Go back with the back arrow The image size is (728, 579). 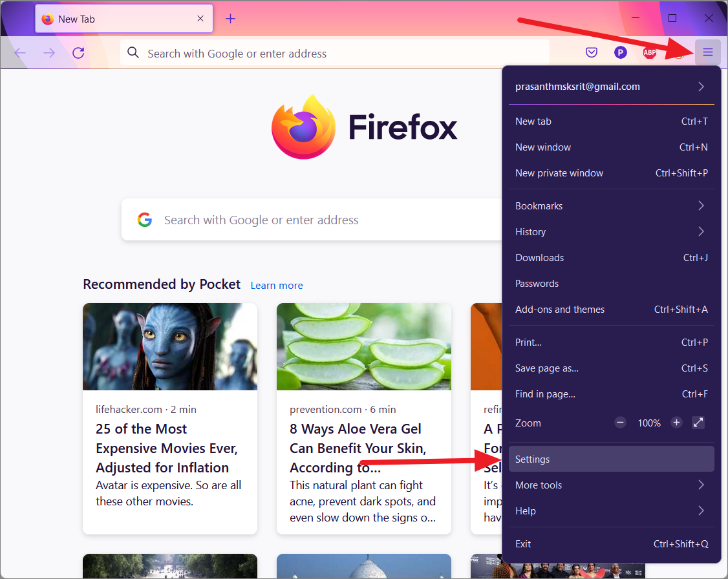pyautogui.click(x=20, y=53)
